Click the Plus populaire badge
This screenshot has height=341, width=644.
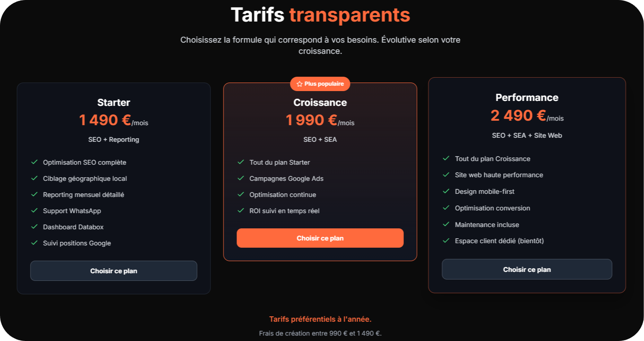click(320, 84)
